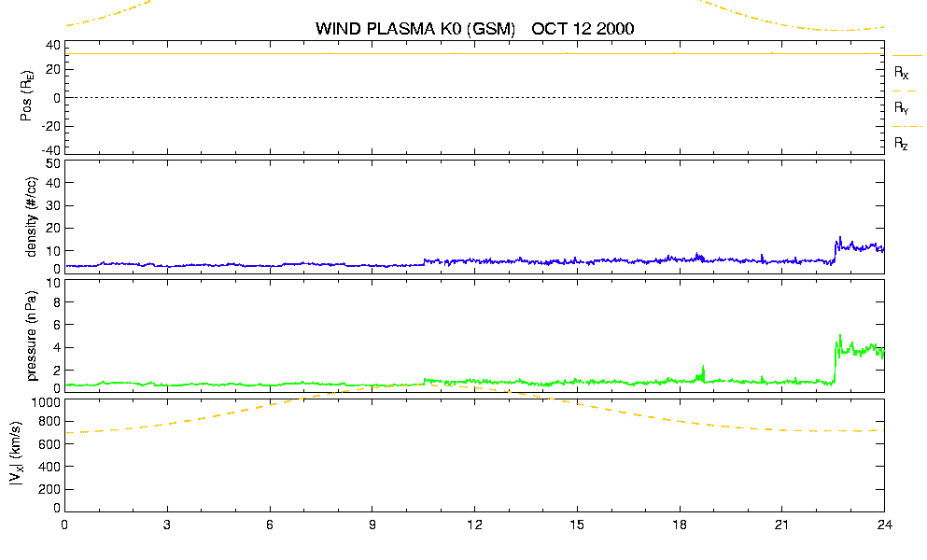
Task: Click the hour '6' x-axis tick label
Action: click(x=270, y=525)
